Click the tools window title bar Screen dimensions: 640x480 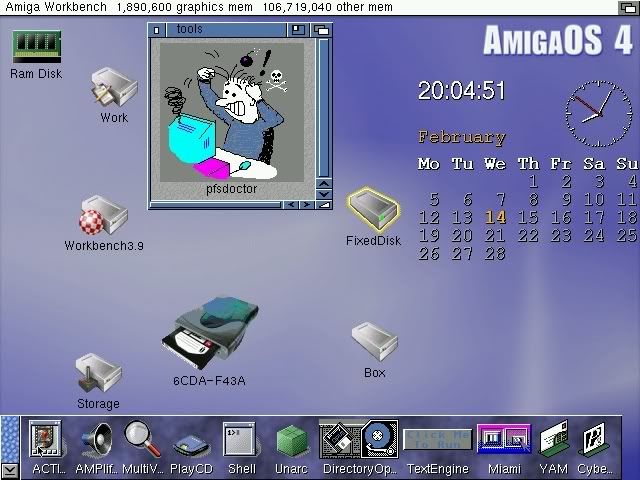point(227,30)
